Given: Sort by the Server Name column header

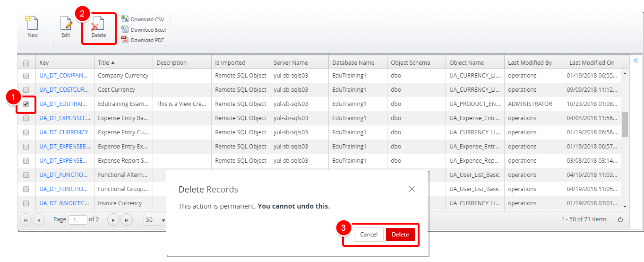Looking at the screenshot, I should tap(299, 62).
